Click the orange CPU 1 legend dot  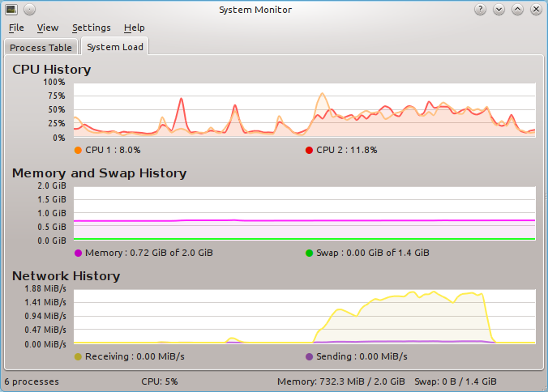tap(78, 151)
